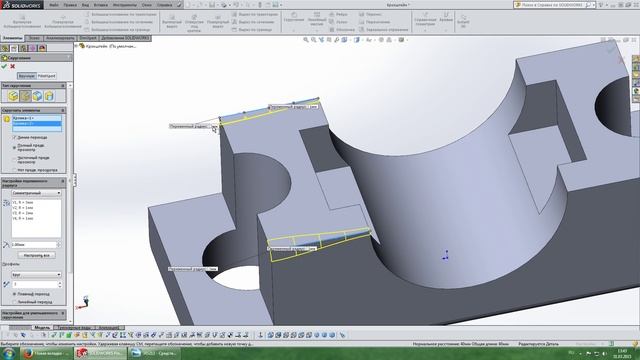
Task: Collapse the Скруглить элементы section
Action: pyautogui.click(x=63, y=111)
